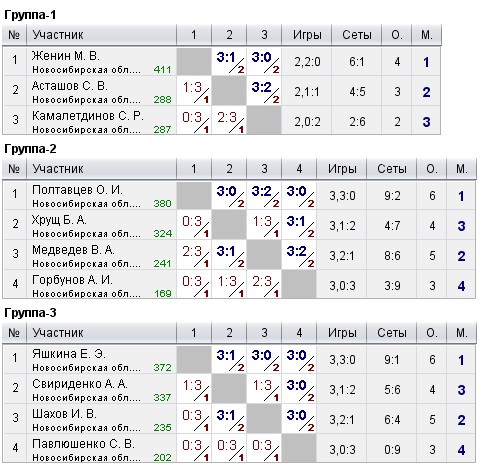Click participant name Женин М. В.

point(65,56)
